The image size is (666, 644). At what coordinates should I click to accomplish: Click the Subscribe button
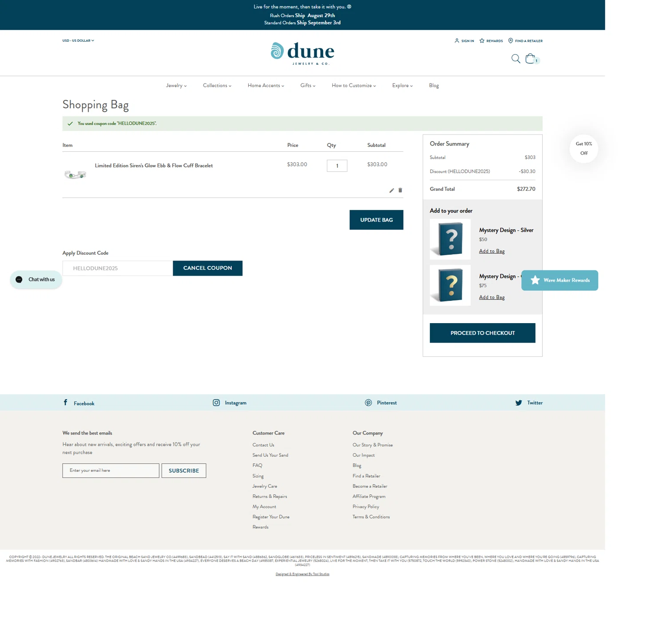(184, 470)
